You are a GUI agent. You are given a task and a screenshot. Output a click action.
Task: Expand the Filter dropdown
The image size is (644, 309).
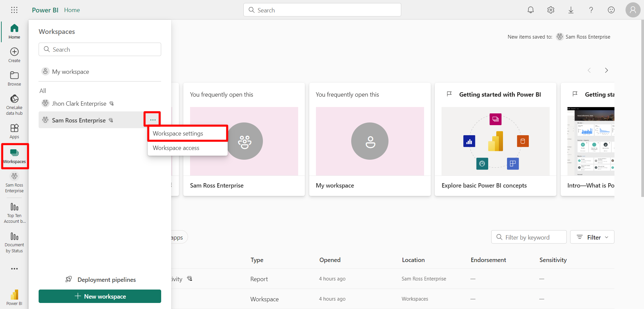coord(592,237)
